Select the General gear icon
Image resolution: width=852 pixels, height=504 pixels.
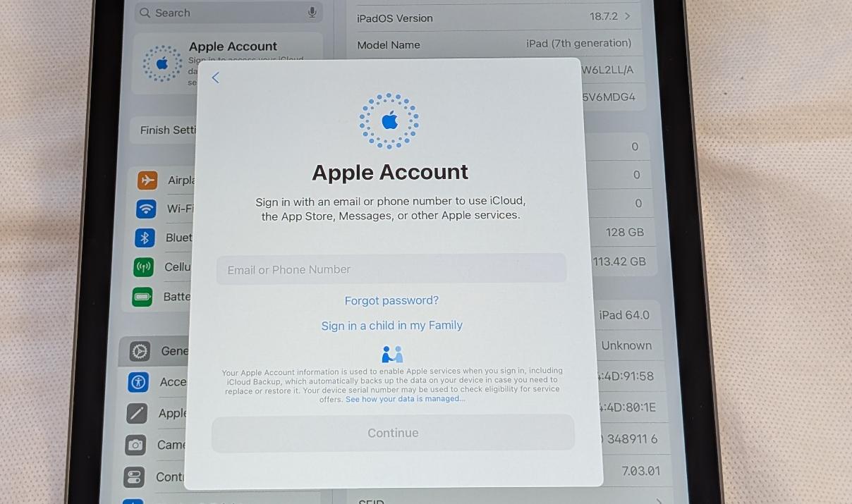click(x=140, y=351)
